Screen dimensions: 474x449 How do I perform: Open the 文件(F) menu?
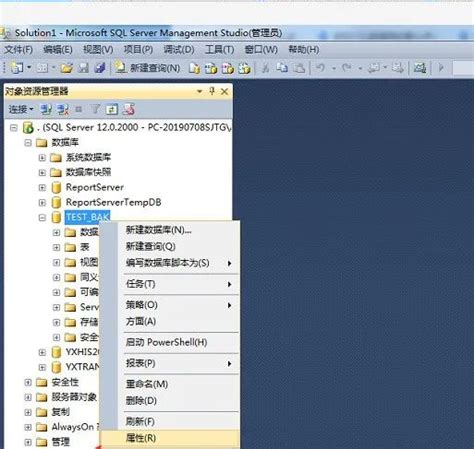pyautogui.click(x=18, y=50)
